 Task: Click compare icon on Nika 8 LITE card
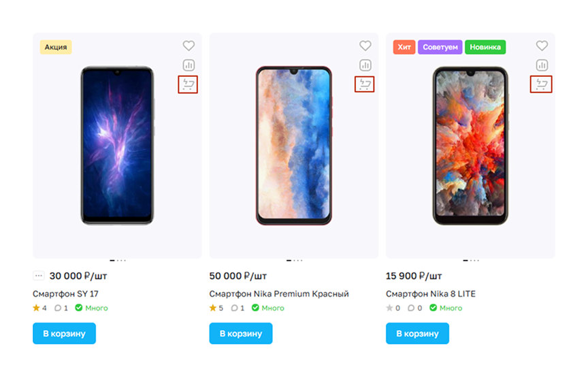point(542,65)
